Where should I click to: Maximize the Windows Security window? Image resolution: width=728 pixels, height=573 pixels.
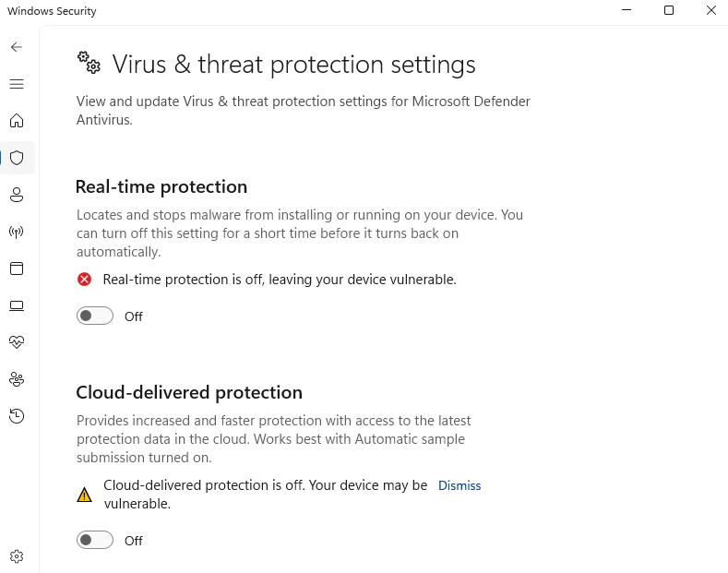(x=669, y=11)
